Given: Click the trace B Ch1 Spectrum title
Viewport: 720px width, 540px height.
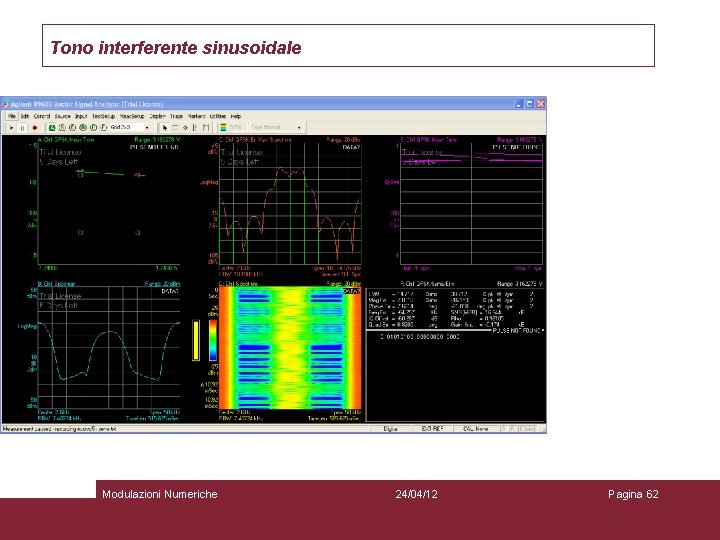Looking at the screenshot, I should [56, 284].
